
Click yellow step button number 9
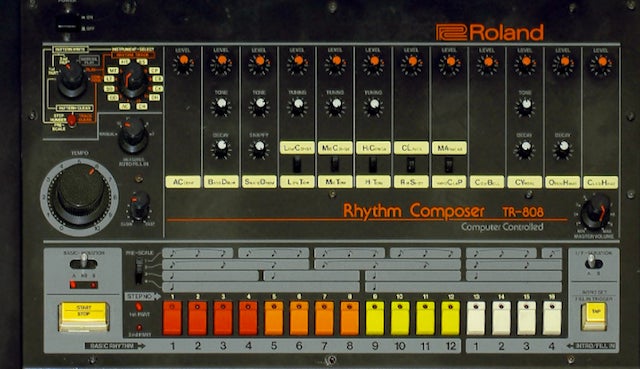point(375,318)
